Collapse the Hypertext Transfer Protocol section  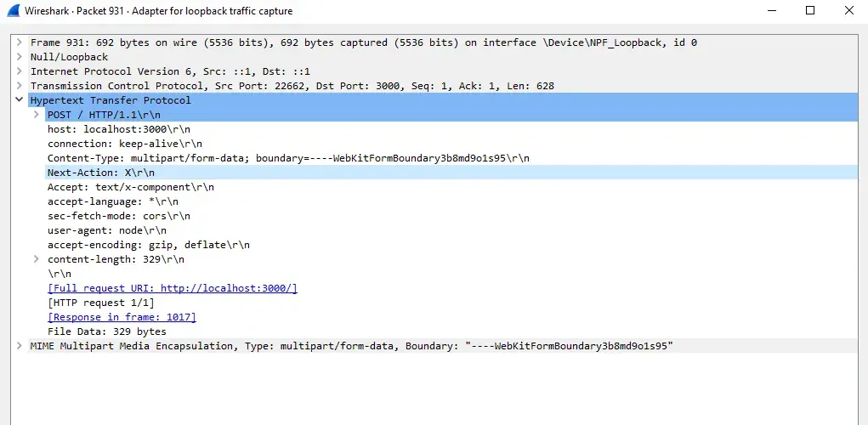[19, 100]
